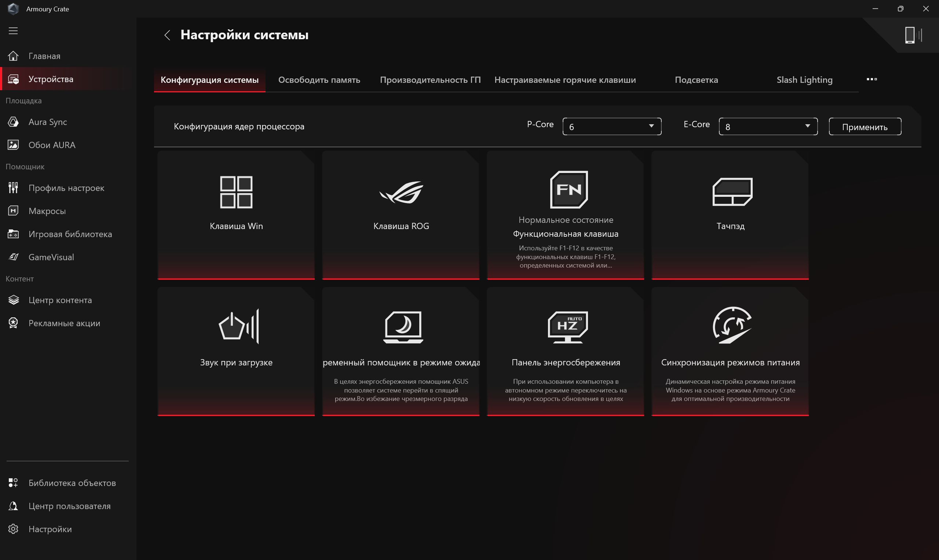The image size is (939, 560).
Task: Click the device icon in top-right corner
Action: 913,35
